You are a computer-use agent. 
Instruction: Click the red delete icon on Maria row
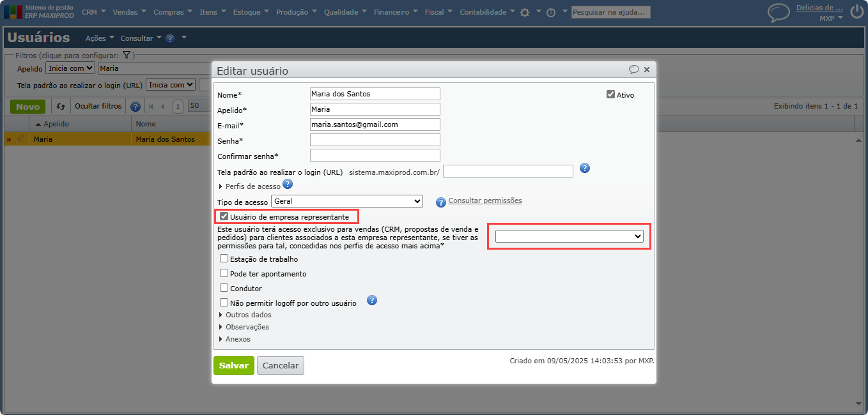pos(9,139)
